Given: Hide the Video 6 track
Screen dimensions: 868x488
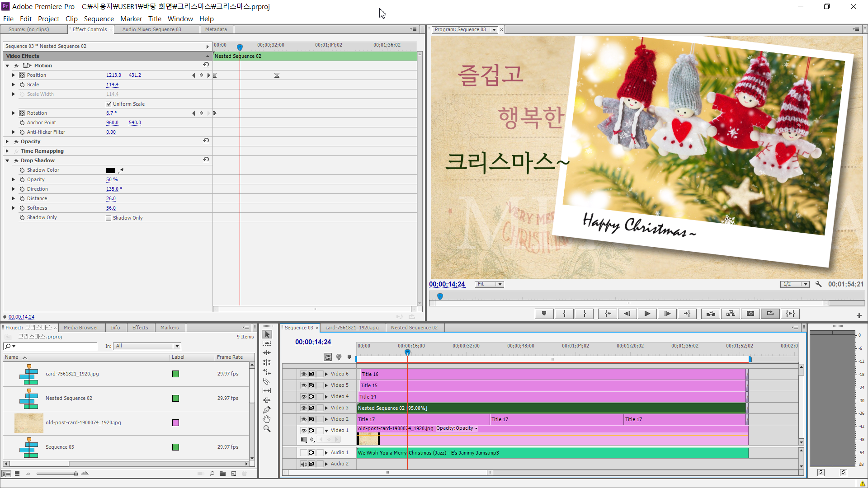Looking at the screenshot, I should [303, 374].
